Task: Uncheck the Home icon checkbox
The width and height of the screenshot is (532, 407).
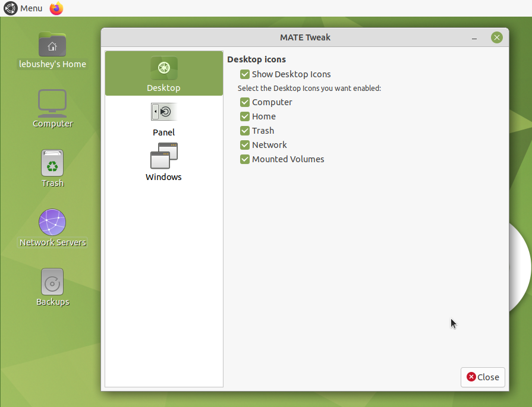Action: pos(245,116)
